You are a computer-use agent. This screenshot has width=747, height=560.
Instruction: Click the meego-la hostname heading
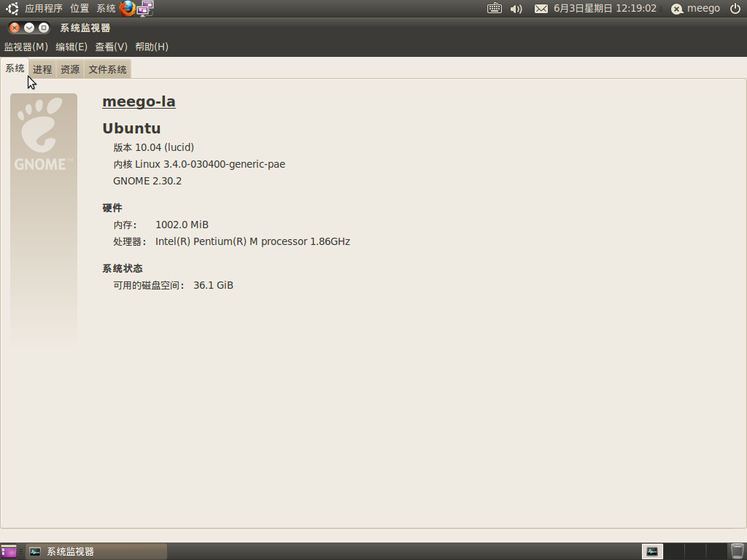click(x=139, y=101)
